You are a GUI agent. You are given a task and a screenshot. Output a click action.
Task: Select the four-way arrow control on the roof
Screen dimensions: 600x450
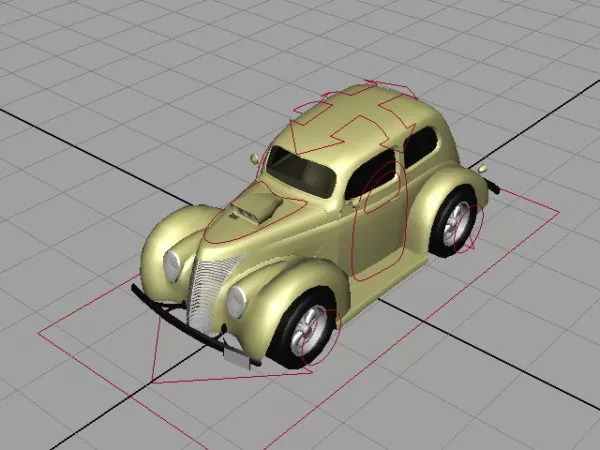[x=354, y=117]
